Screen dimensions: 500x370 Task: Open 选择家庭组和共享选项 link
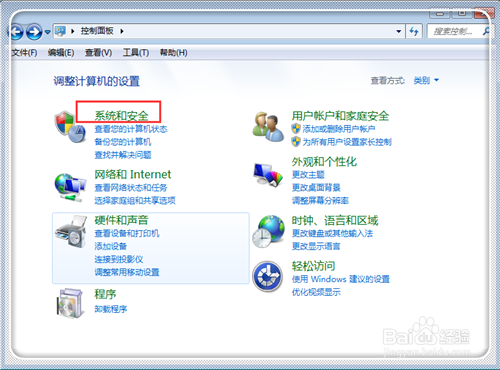pyautogui.click(x=135, y=201)
